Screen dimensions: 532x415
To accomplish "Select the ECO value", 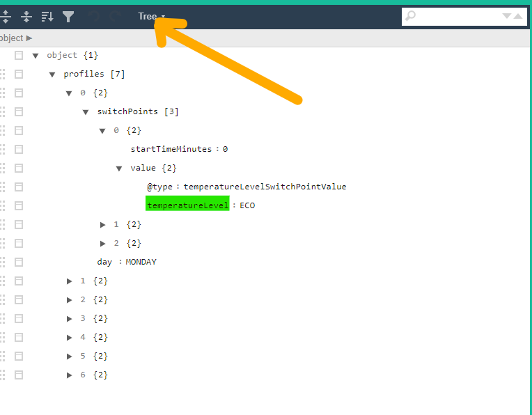I will coord(247,205).
